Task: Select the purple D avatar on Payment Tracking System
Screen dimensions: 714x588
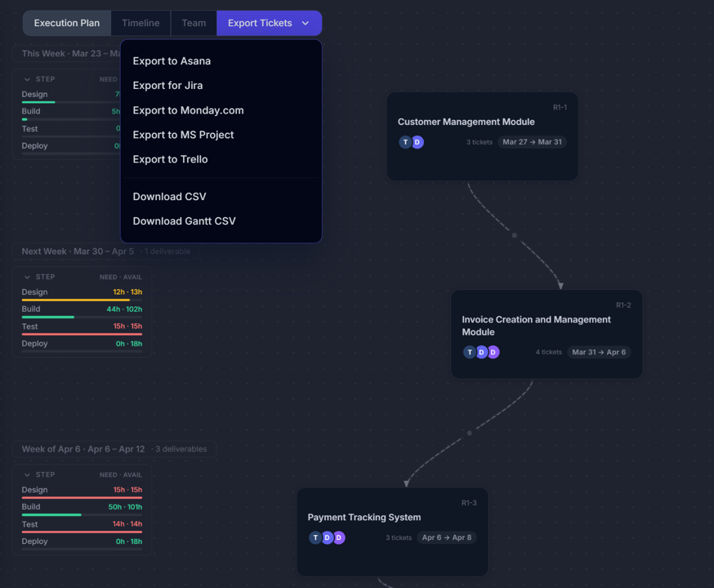Action: click(338, 537)
